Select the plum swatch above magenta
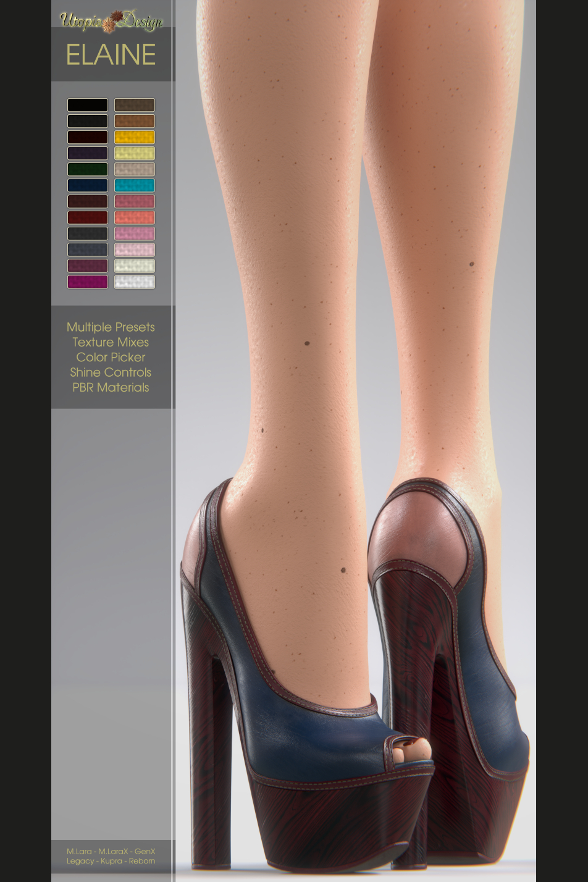Image resolution: width=588 pixels, height=882 pixels. click(88, 266)
